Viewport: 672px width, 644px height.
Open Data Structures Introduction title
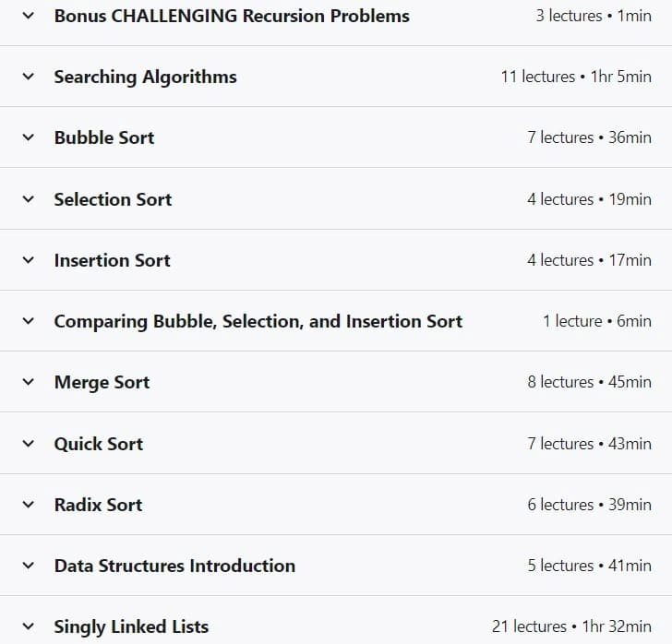174,566
